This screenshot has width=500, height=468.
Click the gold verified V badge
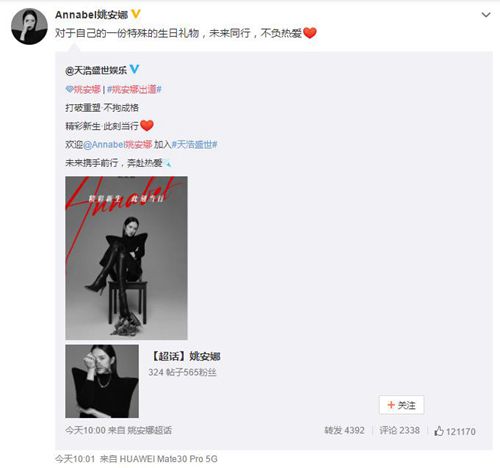coord(136,14)
